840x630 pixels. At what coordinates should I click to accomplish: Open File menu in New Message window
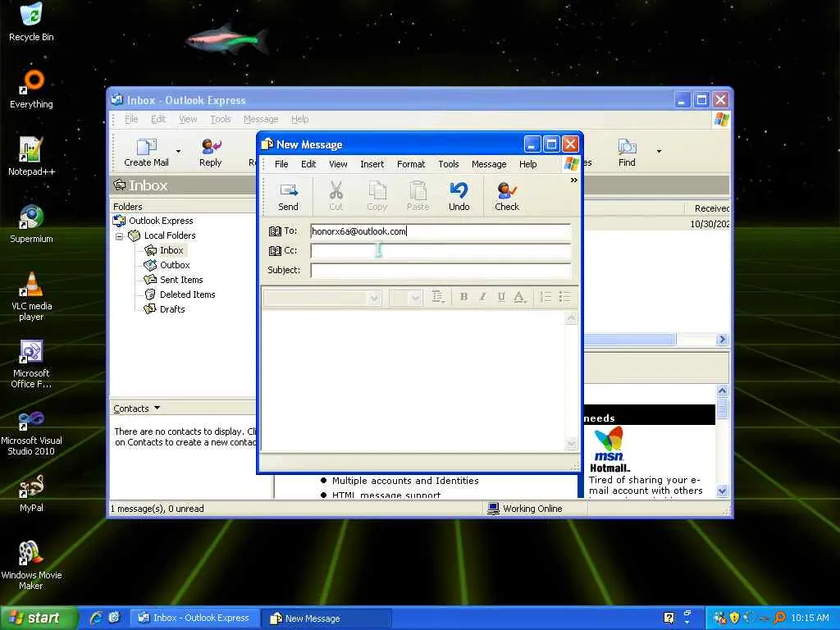click(281, 164)
